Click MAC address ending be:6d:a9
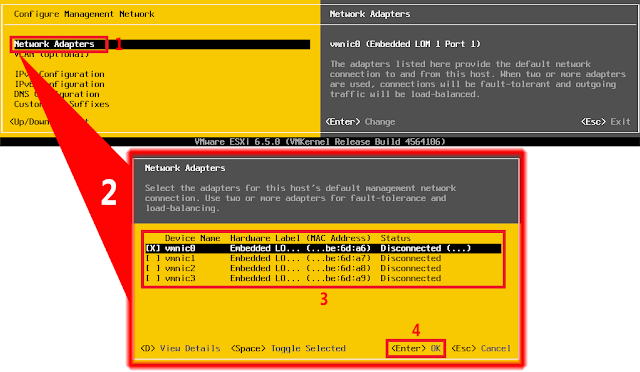640x372 pixels. click(x=338, y=278)
